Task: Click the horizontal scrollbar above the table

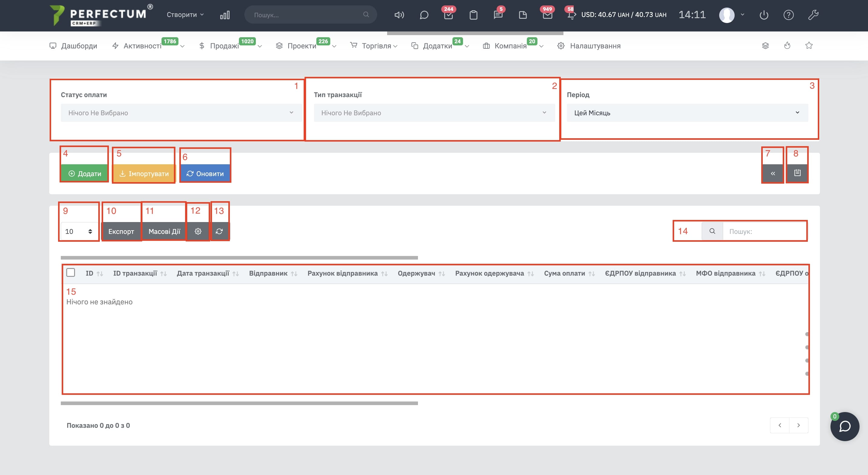Action: coord(239,257)
